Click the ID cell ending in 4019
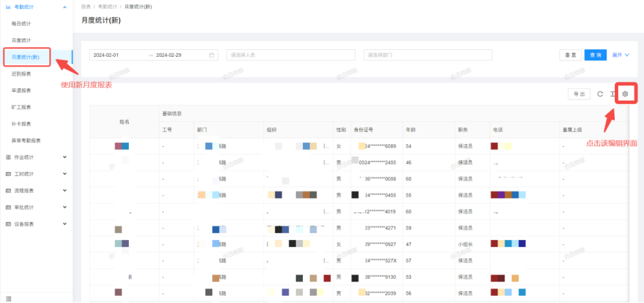The image size is (644, 303). [x=376, y=211]
